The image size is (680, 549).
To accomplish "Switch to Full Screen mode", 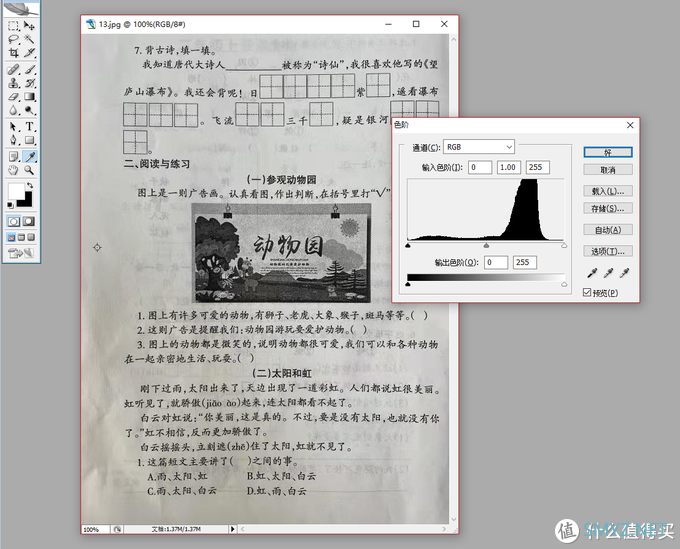I will coord(31,237).
